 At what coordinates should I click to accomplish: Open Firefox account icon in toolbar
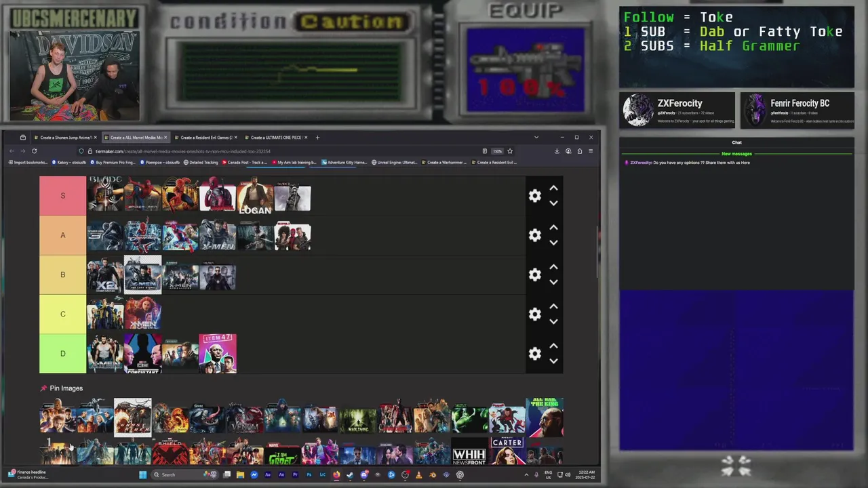[x=568, y=151]
